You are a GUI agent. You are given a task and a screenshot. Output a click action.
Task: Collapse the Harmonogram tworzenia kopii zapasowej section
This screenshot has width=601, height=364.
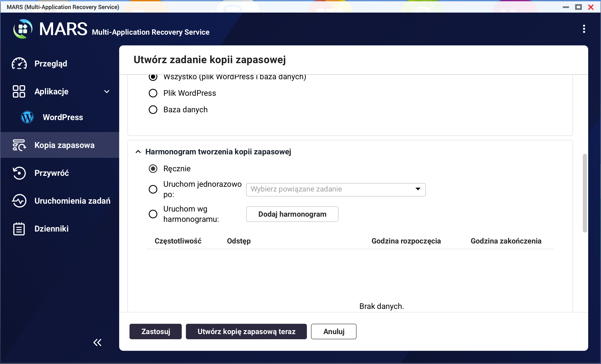tap(138, 152)
